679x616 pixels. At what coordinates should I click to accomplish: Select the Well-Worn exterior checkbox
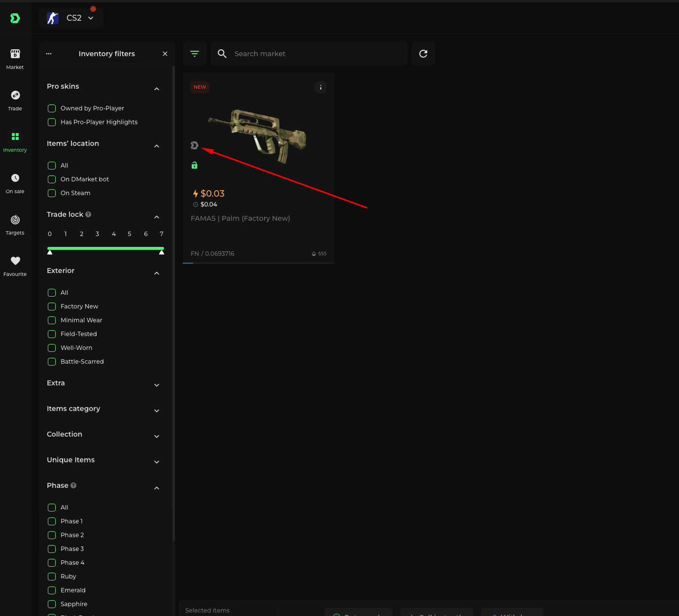tap(52, 348)
